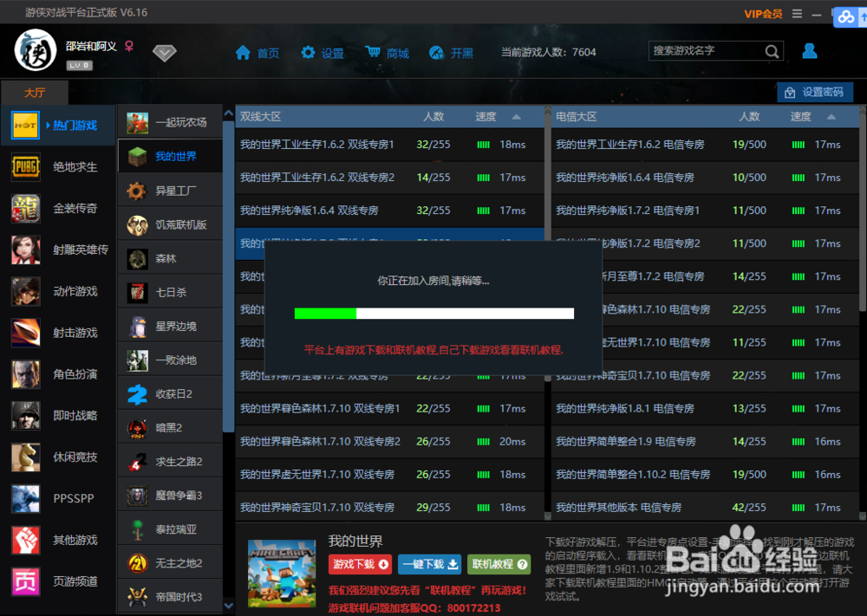Switch to the 大厅 tab
The width and height of the screenshot is (867, 616).
tap(35, 92)
